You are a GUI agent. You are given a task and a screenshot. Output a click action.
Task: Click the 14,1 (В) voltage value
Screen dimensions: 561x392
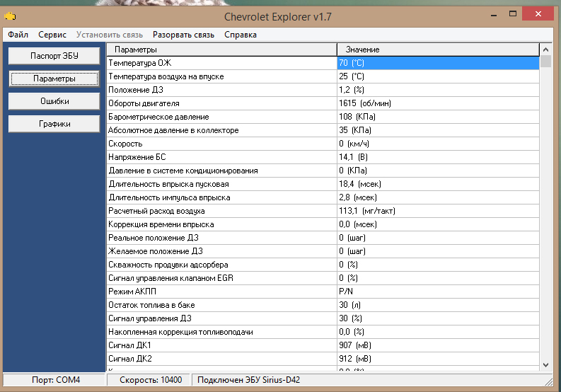439,157
